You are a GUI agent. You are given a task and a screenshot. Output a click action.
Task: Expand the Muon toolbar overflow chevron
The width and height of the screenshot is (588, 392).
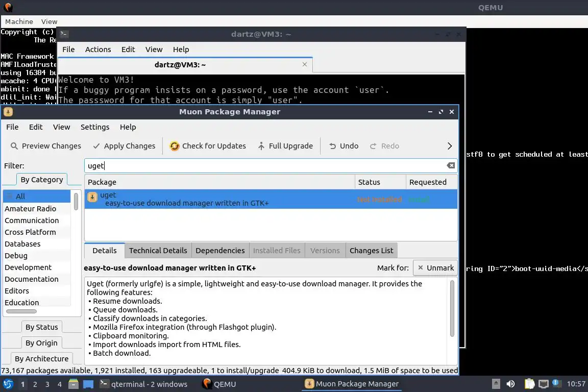[450, 146]
